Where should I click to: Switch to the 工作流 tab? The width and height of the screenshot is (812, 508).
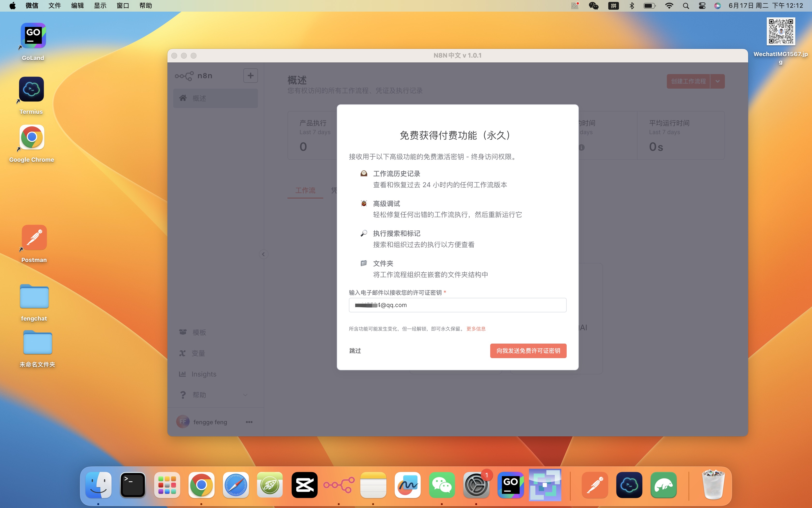click(305, 191)
